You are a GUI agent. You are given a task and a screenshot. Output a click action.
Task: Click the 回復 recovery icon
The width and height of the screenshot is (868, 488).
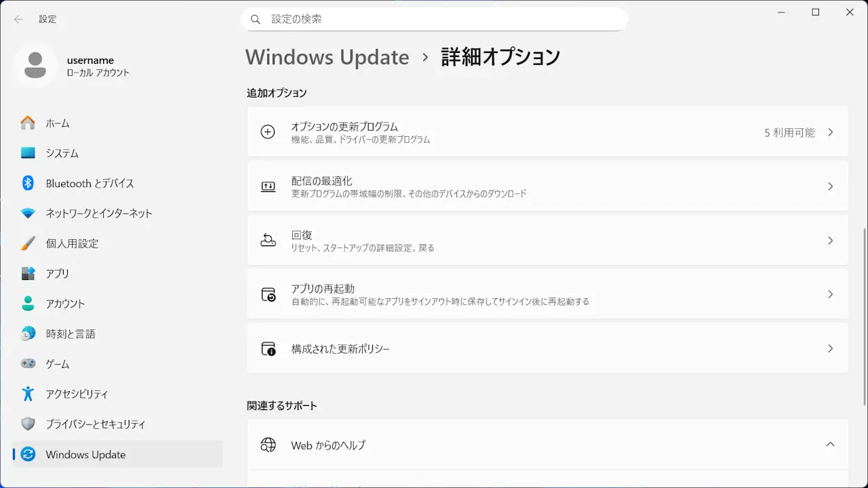268,241
